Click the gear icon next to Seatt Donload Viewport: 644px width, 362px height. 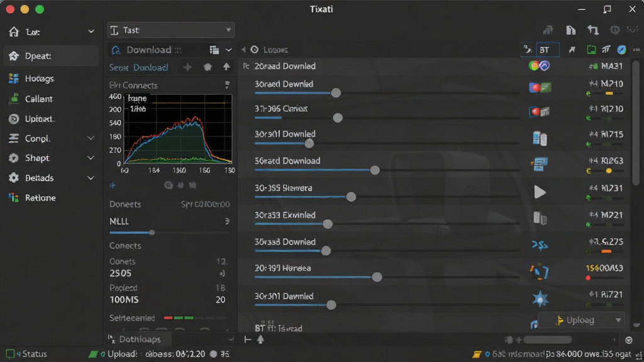(x=208, y=67)
